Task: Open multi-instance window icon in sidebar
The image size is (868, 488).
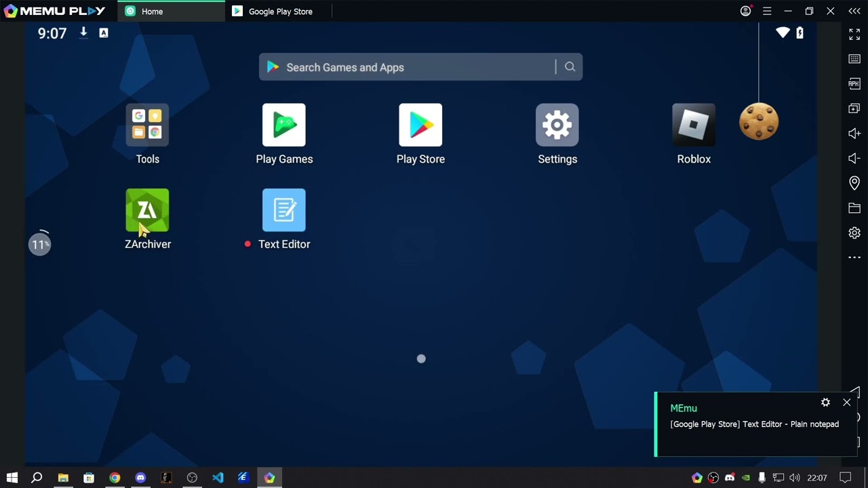Action: [x=854, y=108]
